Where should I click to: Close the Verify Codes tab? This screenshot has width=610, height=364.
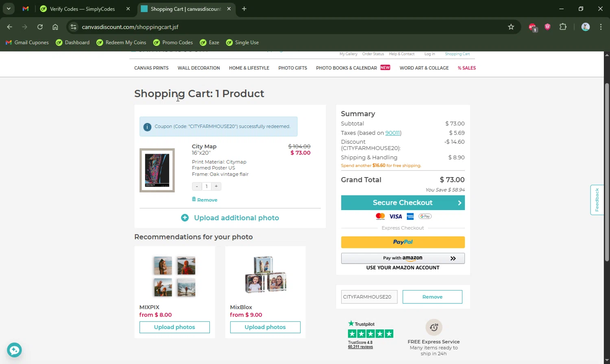128,9
